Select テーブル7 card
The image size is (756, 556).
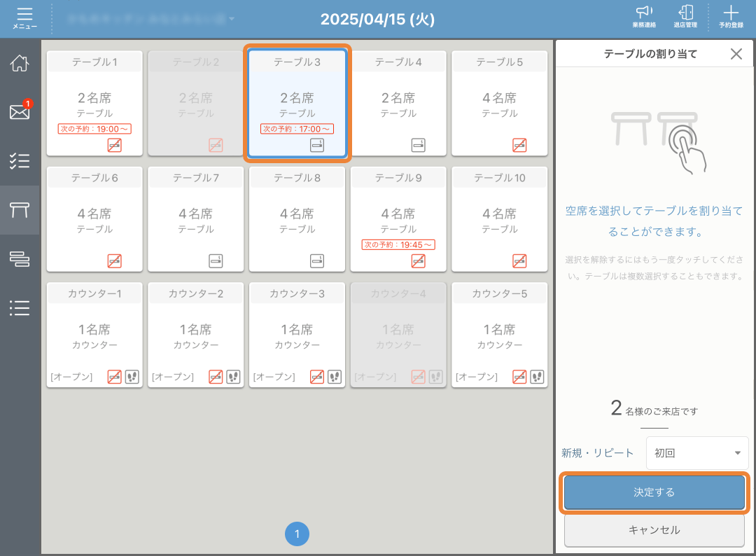point(196,219)
